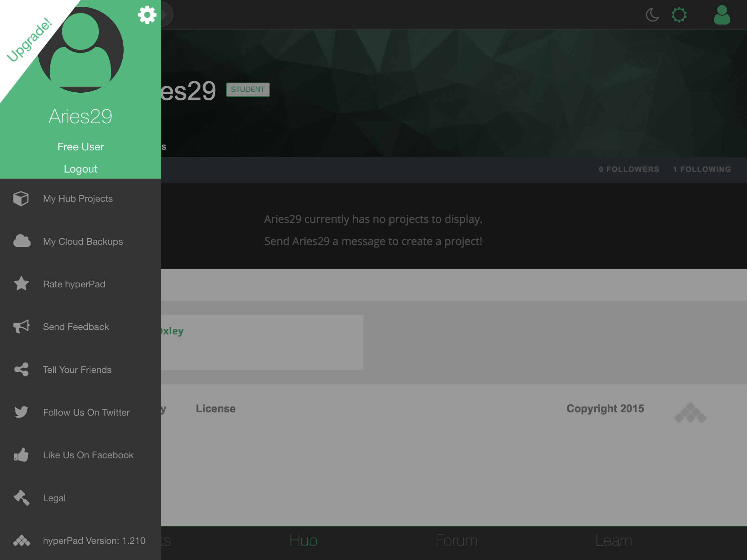Open the 1 Following list
Screen dimensions: 747x560
click(x=702, y=169)
